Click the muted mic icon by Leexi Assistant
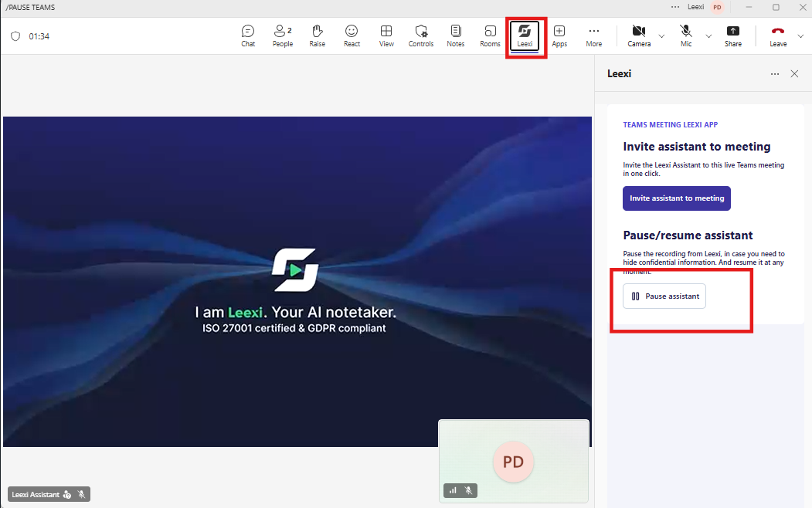This screenshot has width=812, height=508. click(x=81, y=495)
